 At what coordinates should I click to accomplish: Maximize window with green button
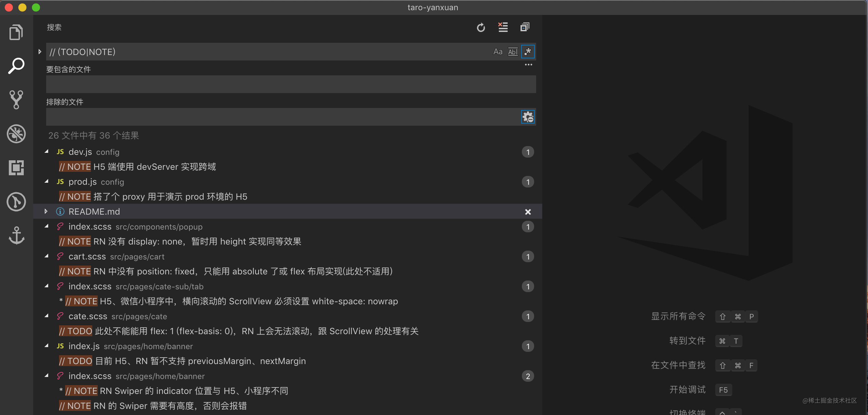coord(36,7)
